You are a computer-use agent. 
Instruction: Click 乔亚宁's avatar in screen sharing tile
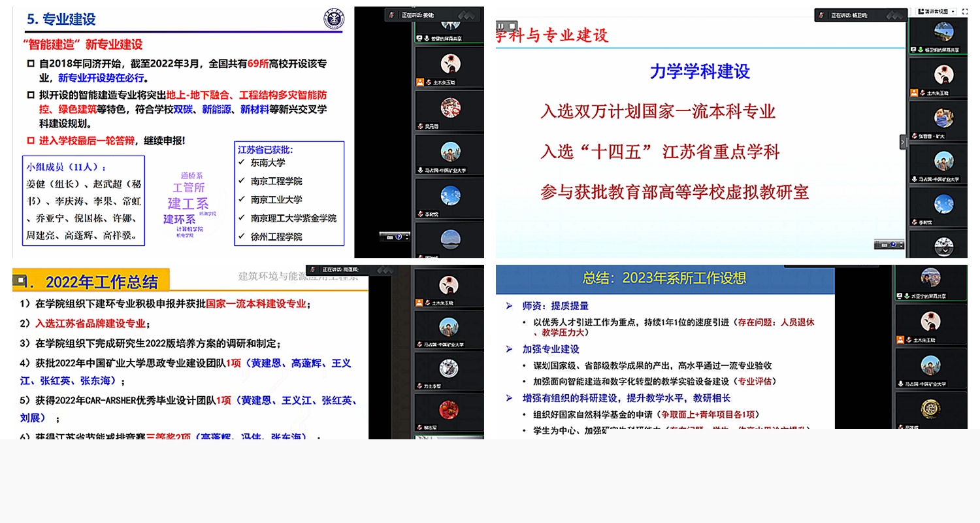click(x=931, y=277)
